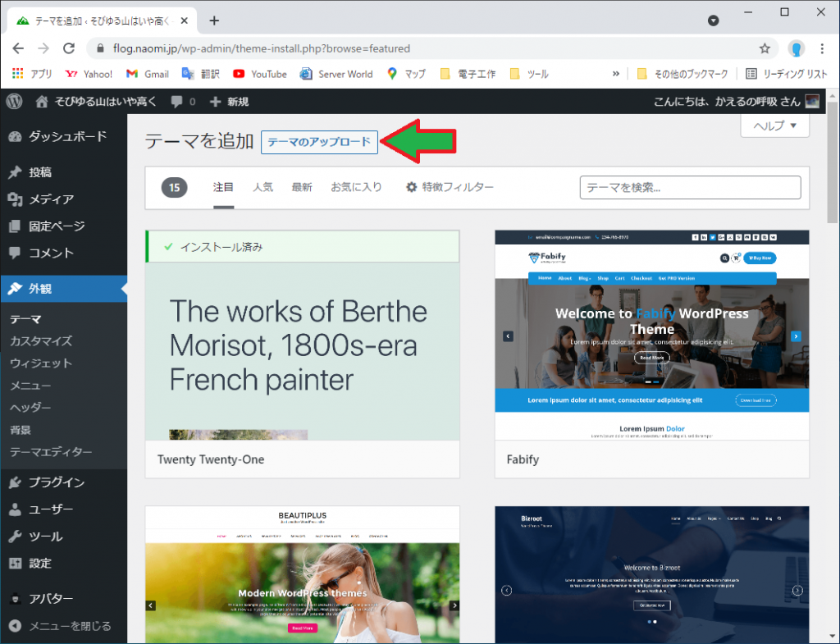Expand the bookmarks overflow chevron

pos(616,74)
